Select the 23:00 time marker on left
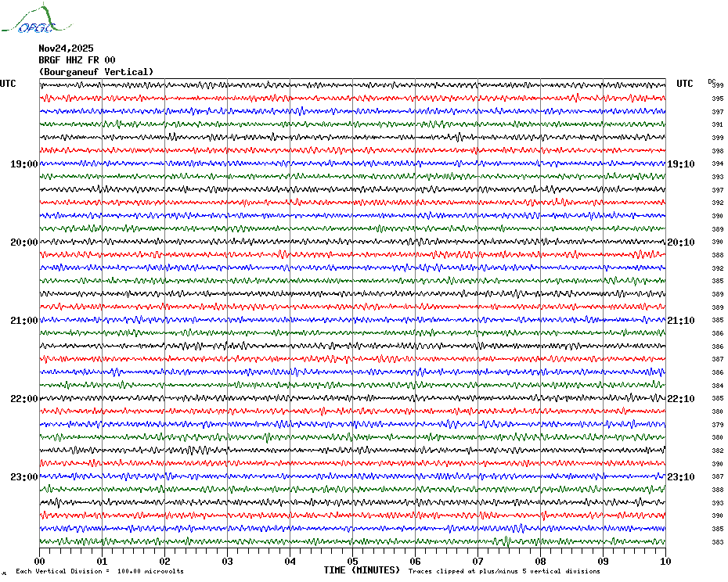This screenshot has width=728, height=582. point(24,477)
